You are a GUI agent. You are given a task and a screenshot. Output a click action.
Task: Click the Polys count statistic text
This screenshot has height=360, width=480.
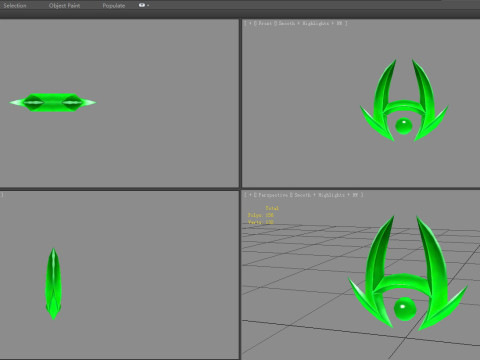pos(261,215)
